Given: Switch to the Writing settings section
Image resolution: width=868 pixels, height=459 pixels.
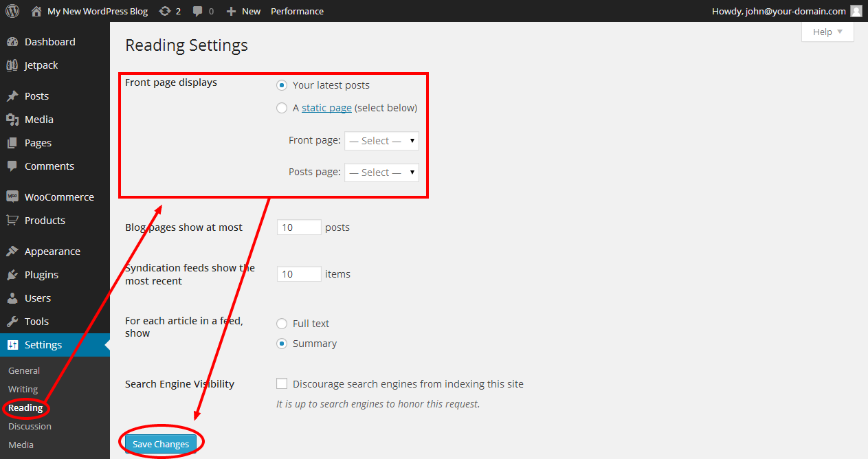Looking at the screenshot, I should [x=23, y=389].
